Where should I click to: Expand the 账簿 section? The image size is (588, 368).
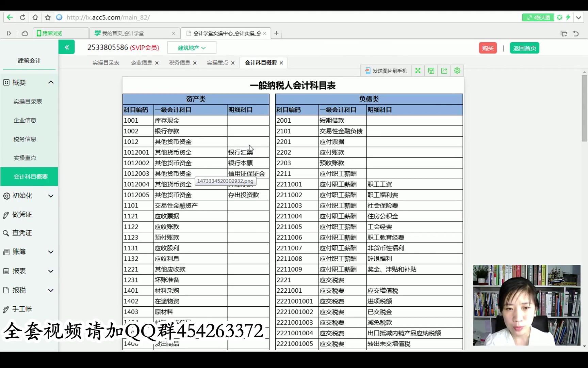tap(19, 252)
